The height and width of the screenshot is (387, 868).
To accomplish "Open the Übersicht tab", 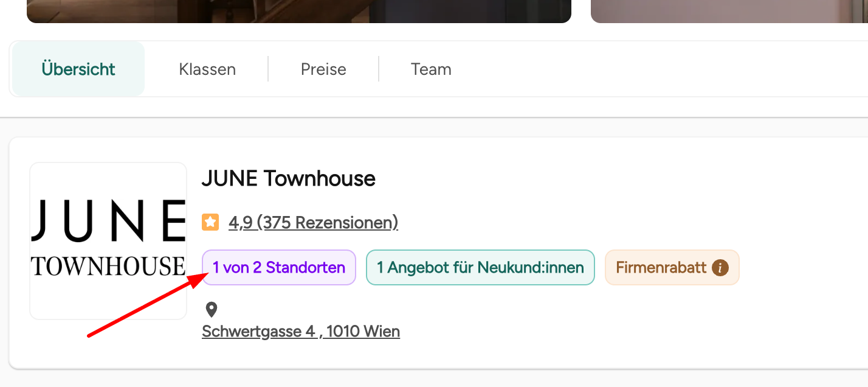I will (x=78, y=69).
